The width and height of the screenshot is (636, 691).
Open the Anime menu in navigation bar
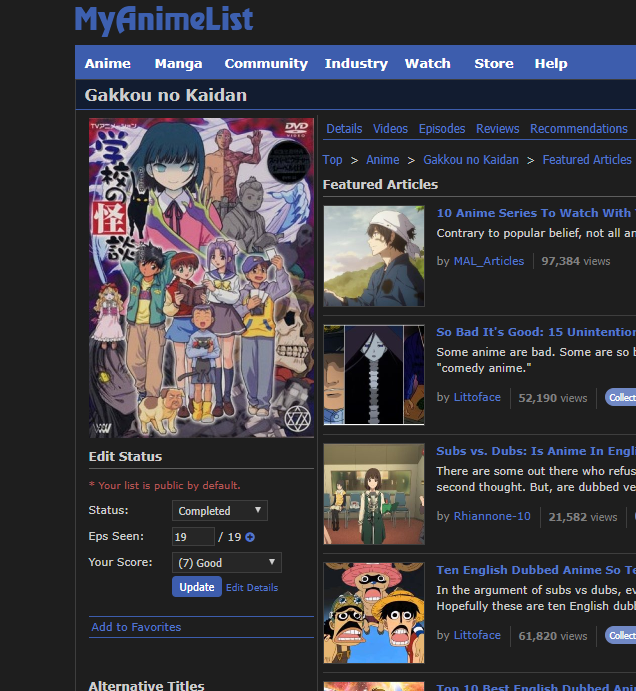108,63
